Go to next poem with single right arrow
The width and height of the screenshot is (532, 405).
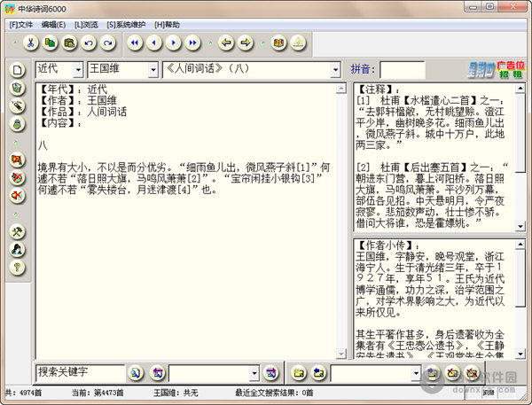tap(174, 43)
